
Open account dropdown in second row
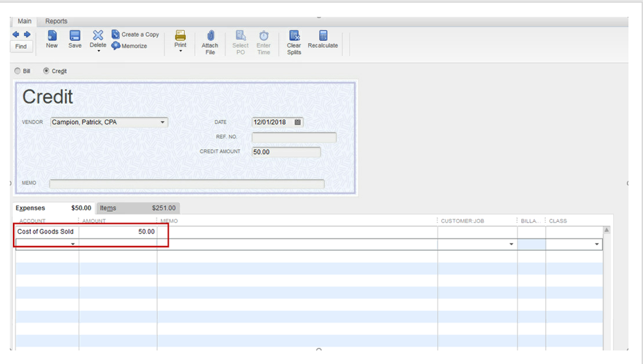(73, 244)
